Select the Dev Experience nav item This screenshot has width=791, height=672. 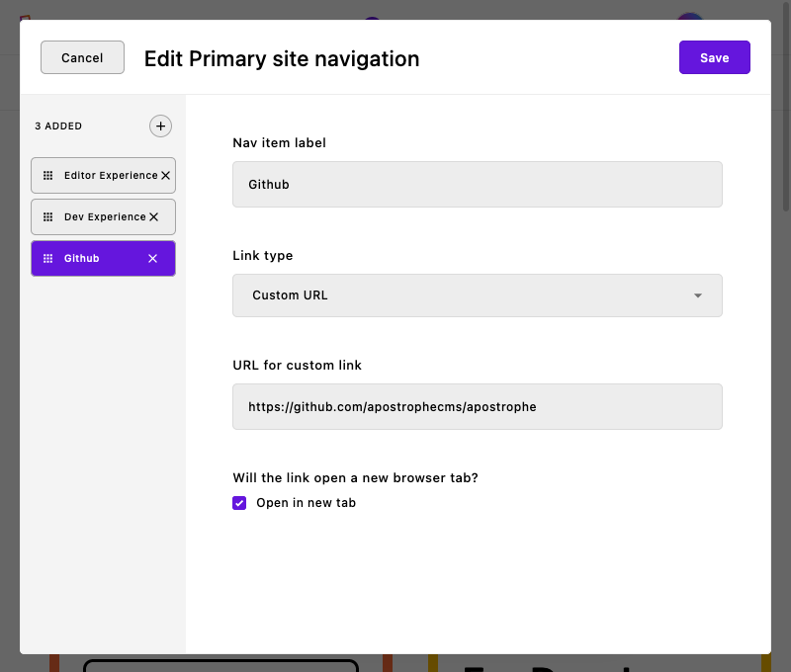[99, 216]
